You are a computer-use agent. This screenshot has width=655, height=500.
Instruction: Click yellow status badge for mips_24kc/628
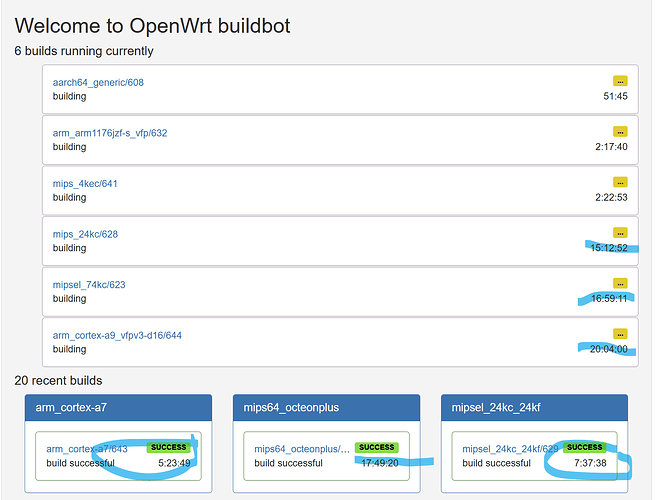[620, 233]
